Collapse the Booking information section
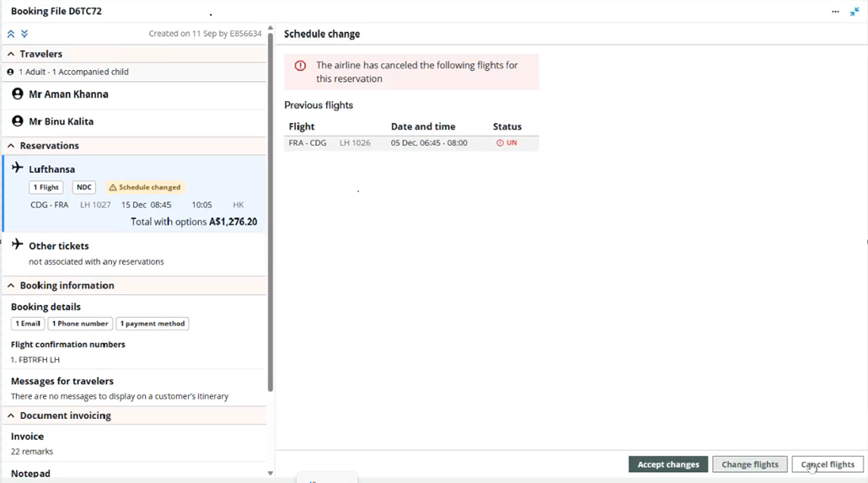This screenshot has width=868, height=483. click(x=11, y=286)
